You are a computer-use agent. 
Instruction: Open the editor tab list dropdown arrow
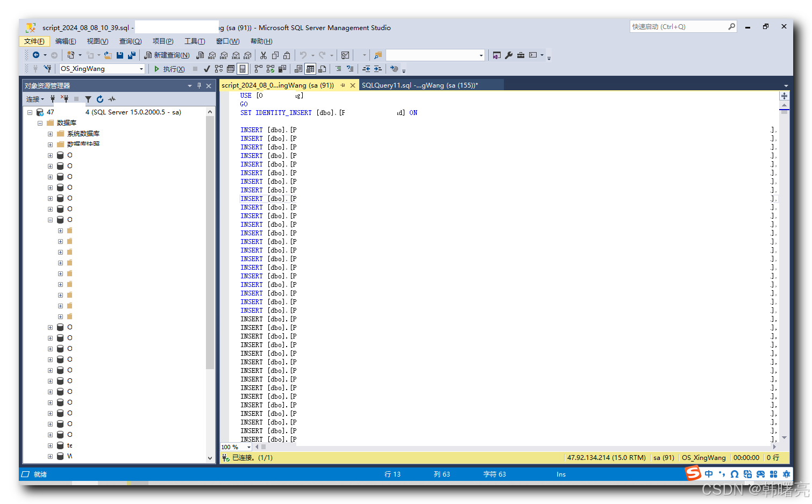(786, 86)
